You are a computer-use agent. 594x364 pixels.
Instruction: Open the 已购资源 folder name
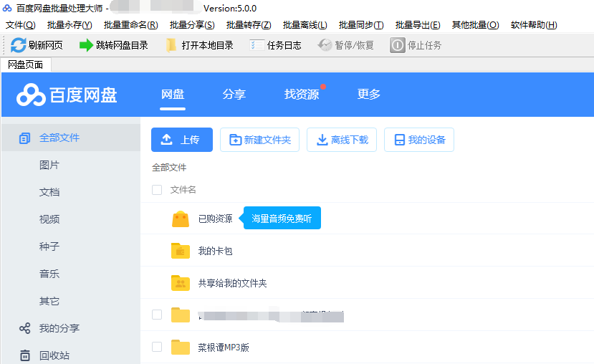[x=215, y=219]
